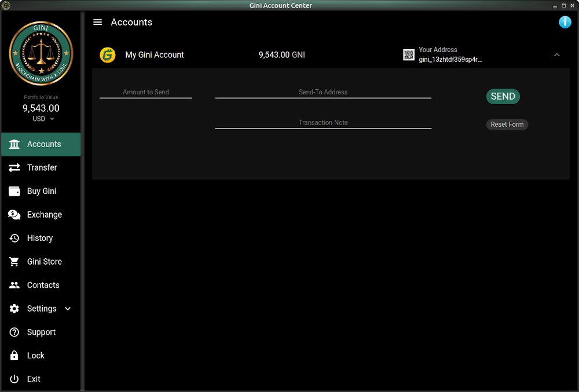Click the Support question mark icon
Viewport: 579px width, 392px height.
click(14, 332)
